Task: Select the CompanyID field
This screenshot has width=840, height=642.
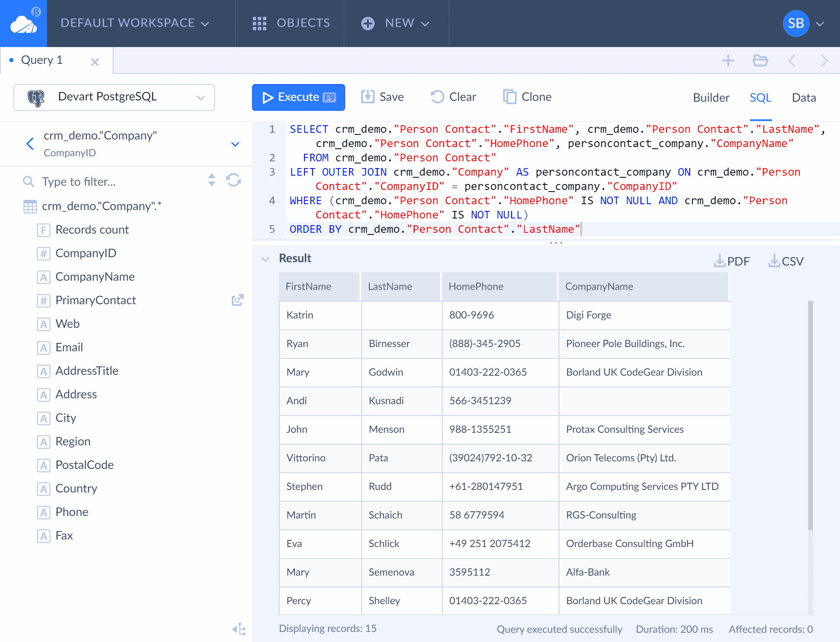Action: 77,253
